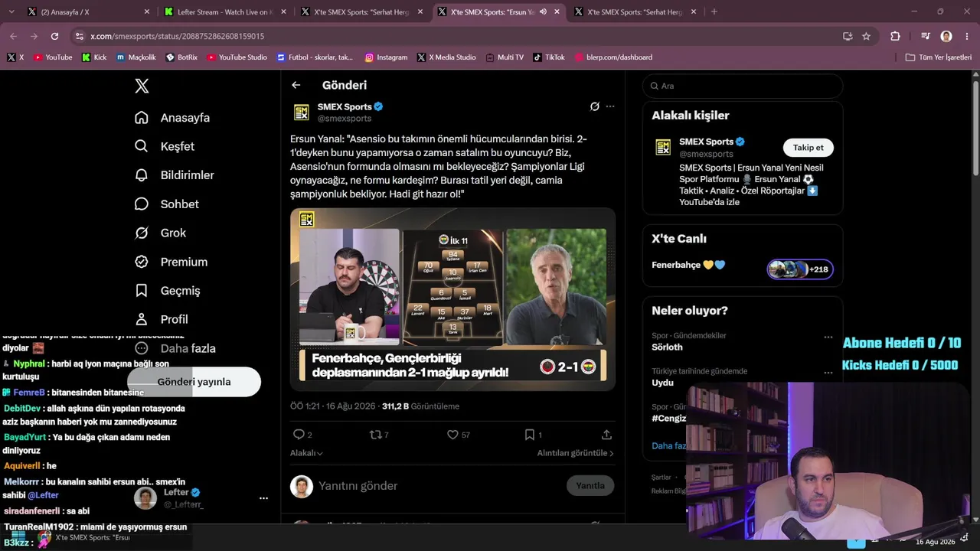Close the Lefter Stream tab
This screenshot has width=980, height=551.
[283, 11]
